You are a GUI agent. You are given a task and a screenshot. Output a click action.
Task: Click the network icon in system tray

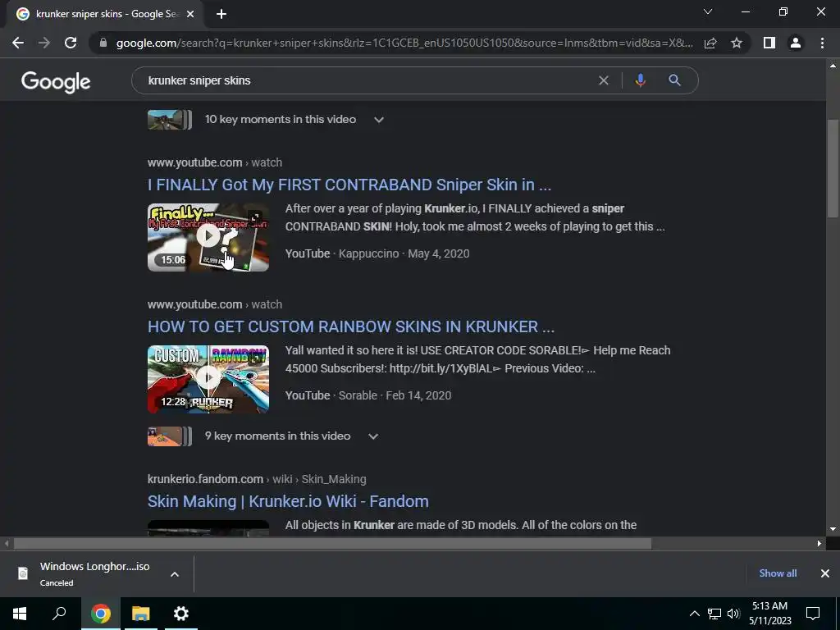tap(714, 614)
